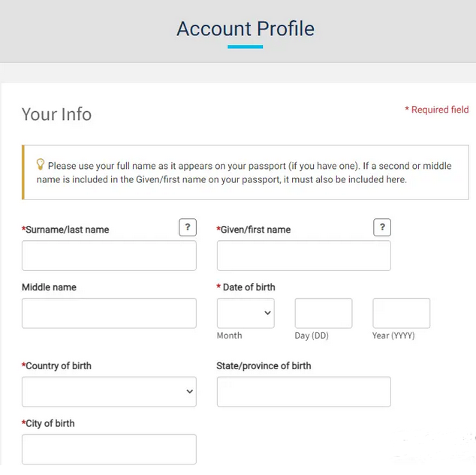
Task: Click the red Required field note
Action: point(437,110)
